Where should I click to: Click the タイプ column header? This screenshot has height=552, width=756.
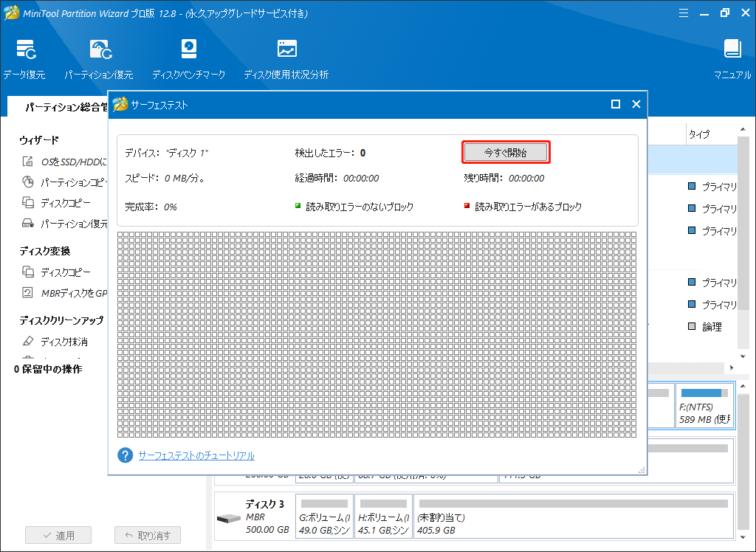[699, 134]
